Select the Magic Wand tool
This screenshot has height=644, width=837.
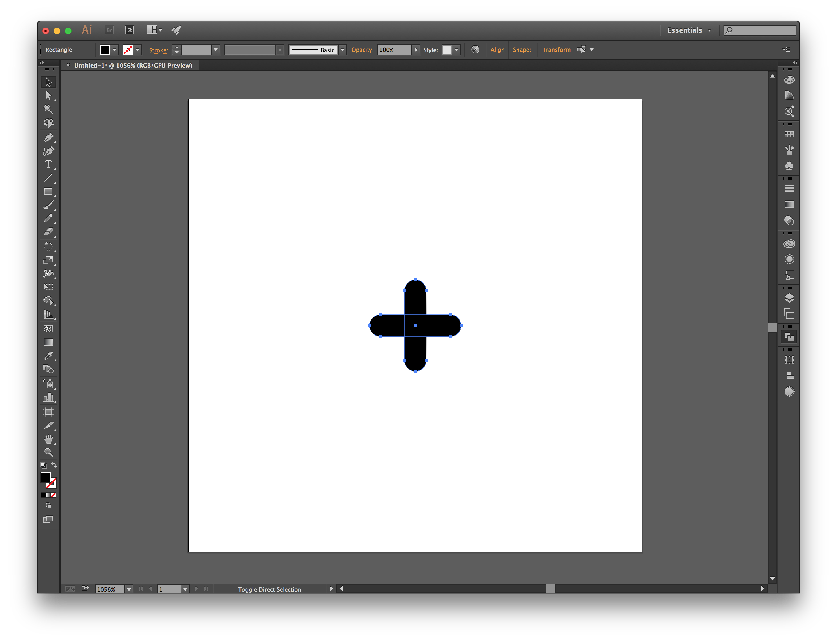(x=48, y=109)
